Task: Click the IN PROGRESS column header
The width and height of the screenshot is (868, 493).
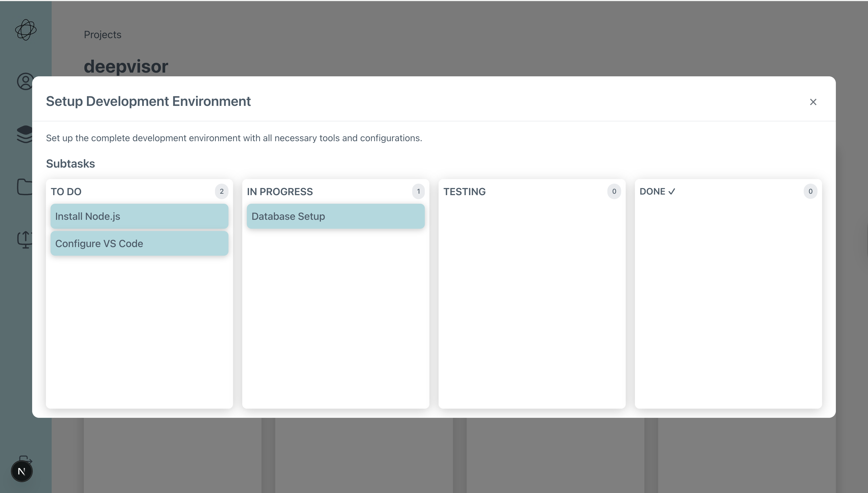Action: (280, 192)
